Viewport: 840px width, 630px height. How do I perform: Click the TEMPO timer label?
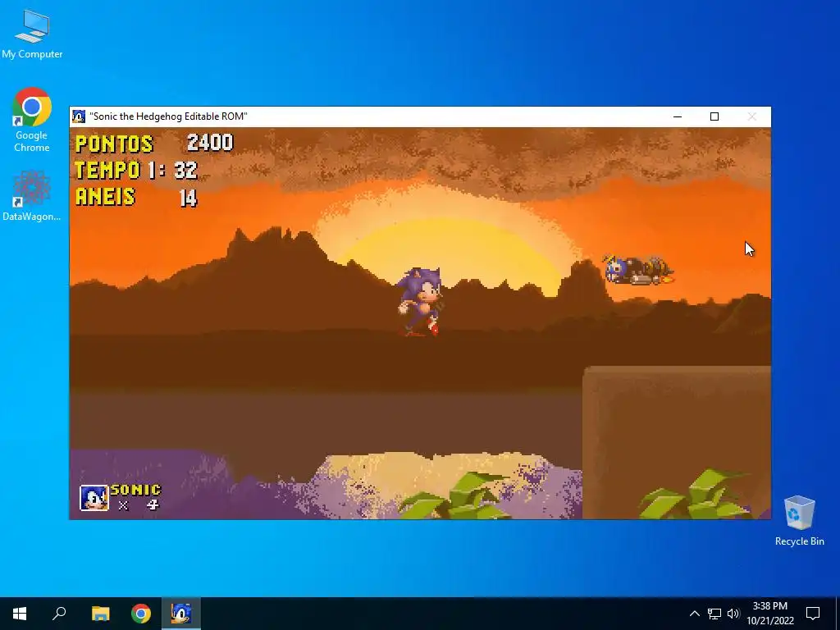pos(107,171)
